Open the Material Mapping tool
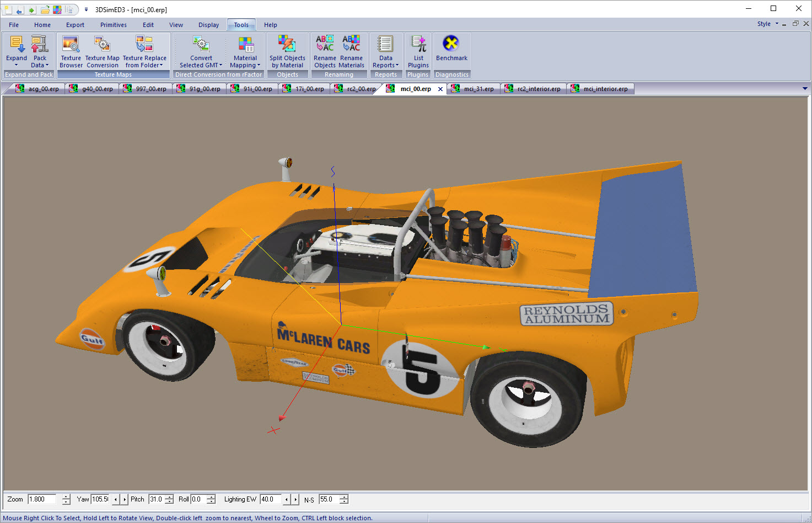812x523 pixels. 245,51
